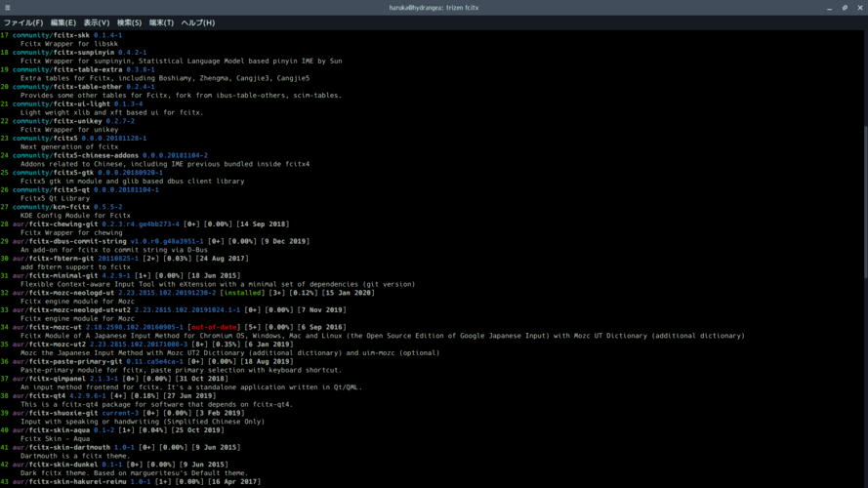Click package name community/fcitx-table-other
The height and width of the screenshot is (488, 868).
[x=67, y=87]
